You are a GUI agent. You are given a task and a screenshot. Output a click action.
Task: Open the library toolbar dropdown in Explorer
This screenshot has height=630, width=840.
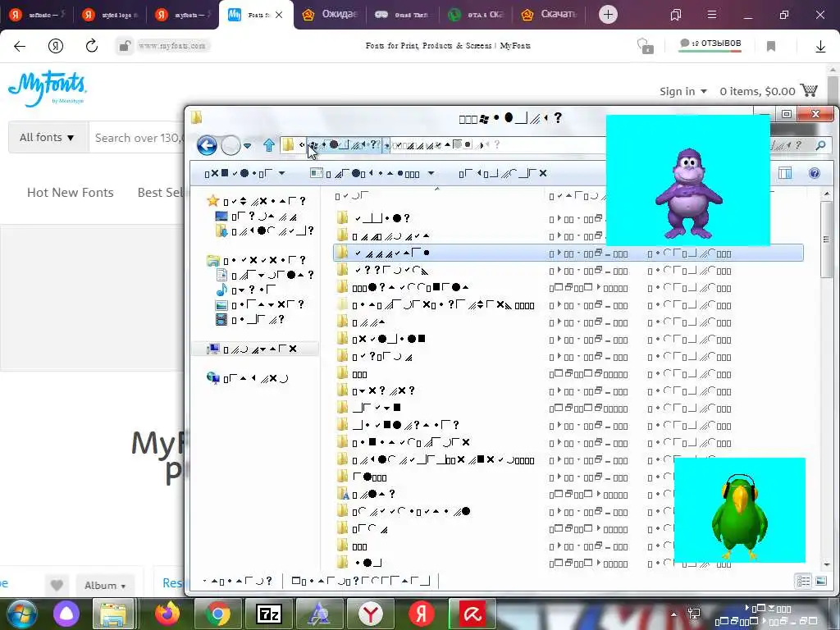372,173
